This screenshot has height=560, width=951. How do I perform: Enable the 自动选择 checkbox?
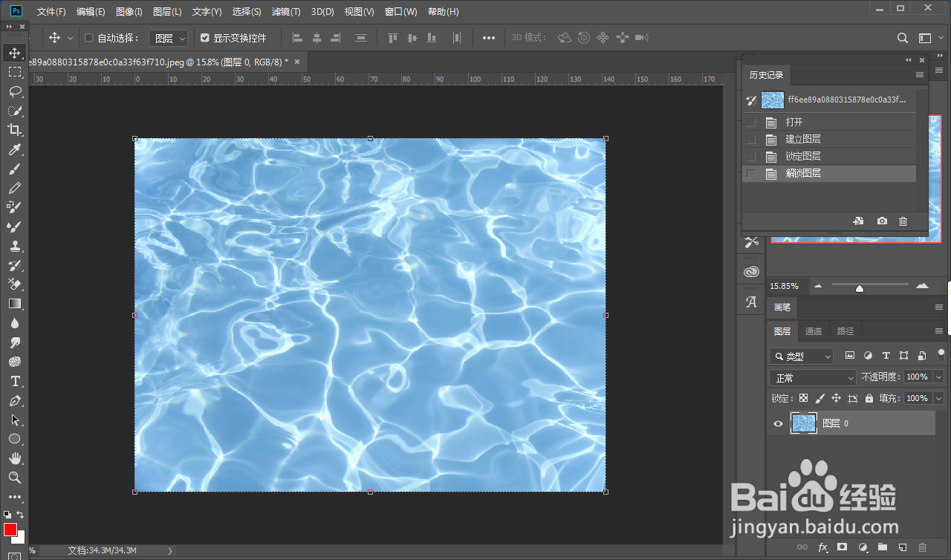89,38
